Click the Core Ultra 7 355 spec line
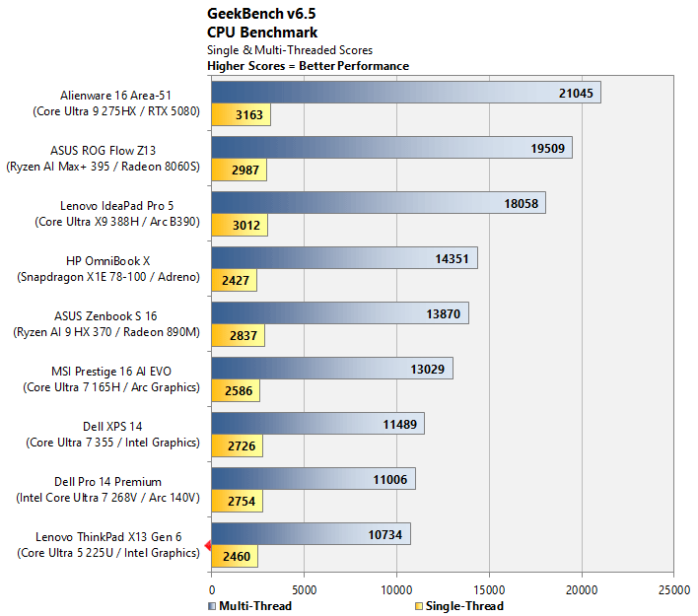 pyautogui.click(x=113, y=443)
